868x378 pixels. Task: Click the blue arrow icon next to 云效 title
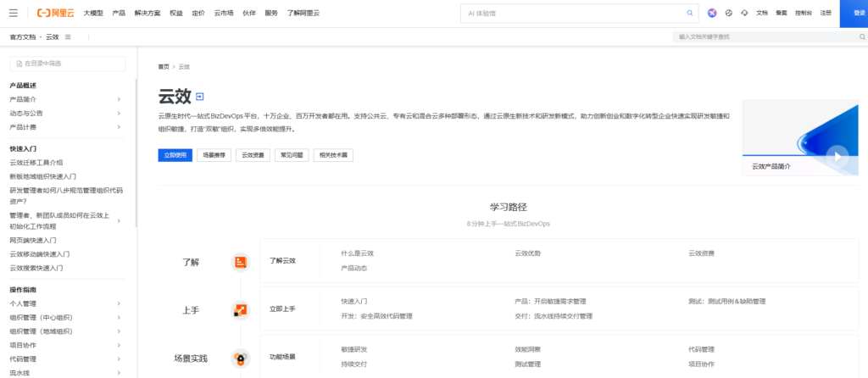click(x=200, y=97)
